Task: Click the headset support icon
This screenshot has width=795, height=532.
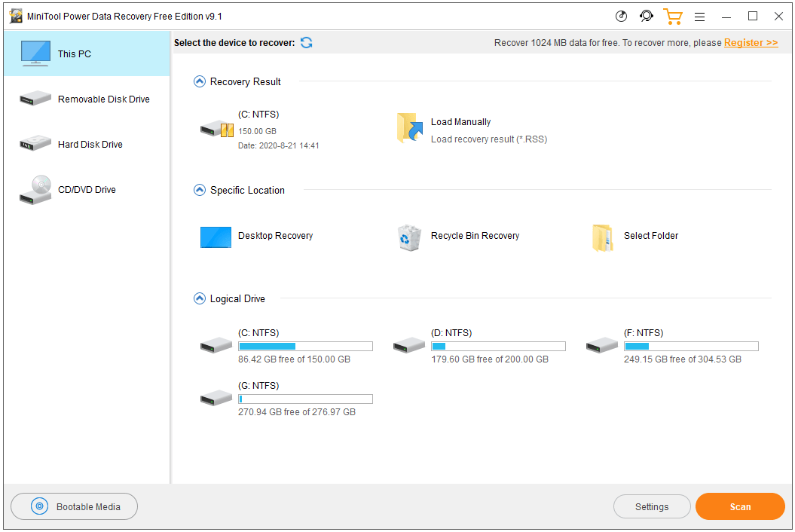Action: (646, 16)
